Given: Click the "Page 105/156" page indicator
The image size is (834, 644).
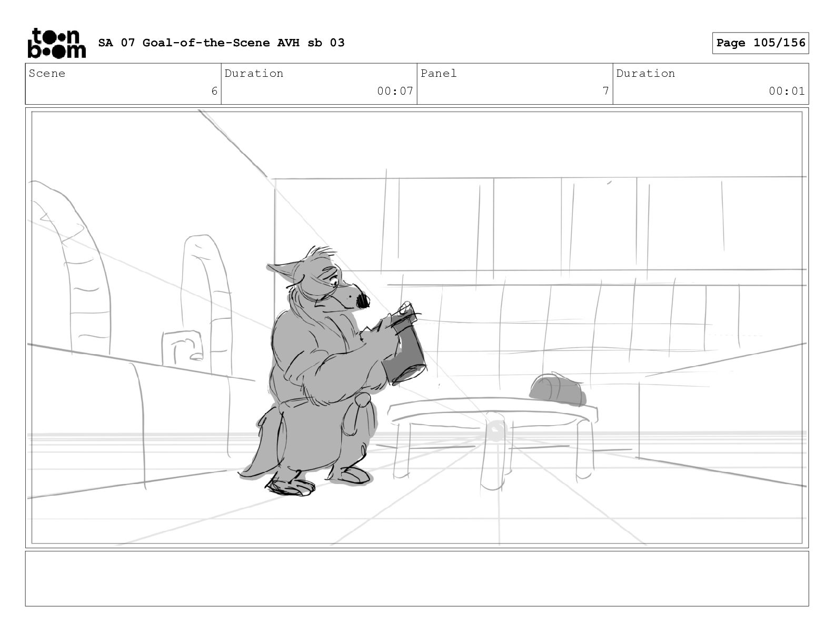Looking at the screenshot, I should [x=760, y=43].
